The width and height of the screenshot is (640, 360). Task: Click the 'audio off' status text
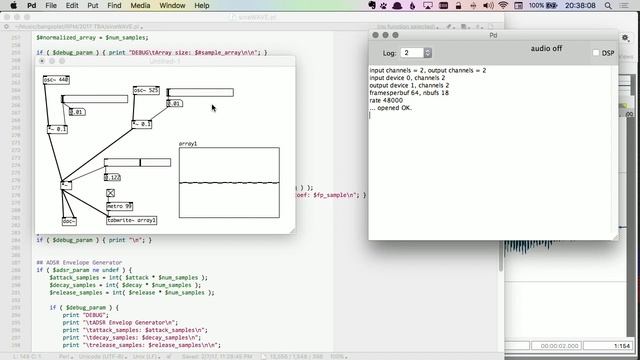[x=546, y=49]
